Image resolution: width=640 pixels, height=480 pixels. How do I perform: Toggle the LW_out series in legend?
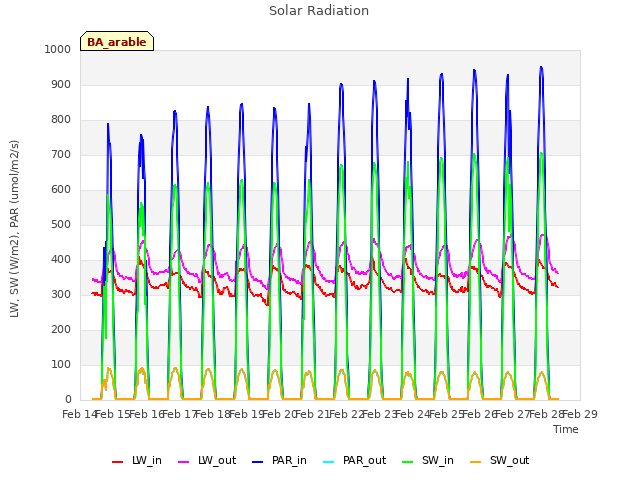coord(207,461)
